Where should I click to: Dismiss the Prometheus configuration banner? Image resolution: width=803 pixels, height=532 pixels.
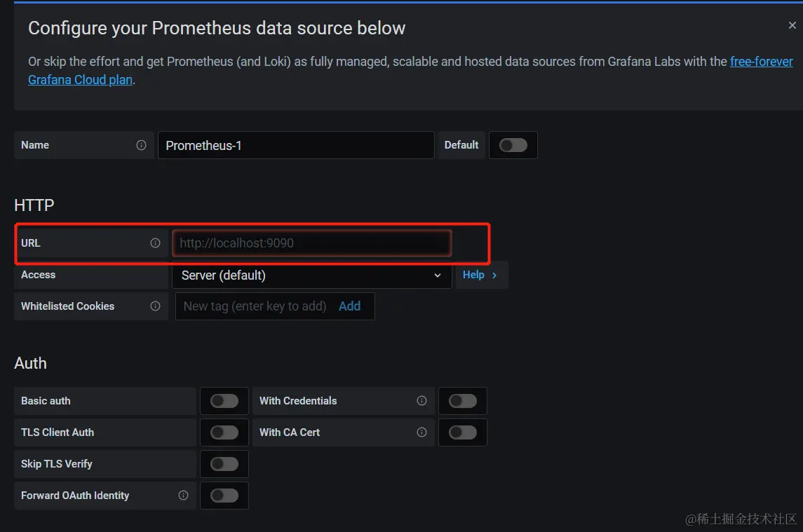pyautogui.click(x=792, y=26)
